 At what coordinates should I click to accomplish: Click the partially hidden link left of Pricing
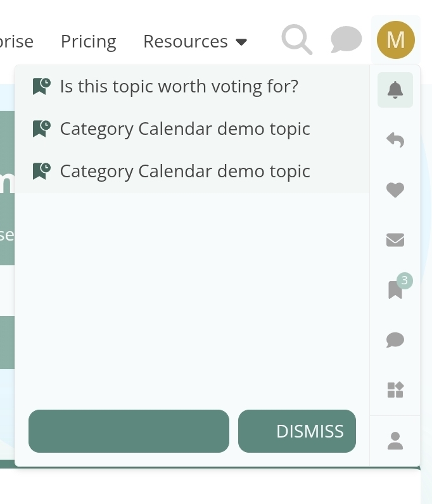tap(16, 42)
